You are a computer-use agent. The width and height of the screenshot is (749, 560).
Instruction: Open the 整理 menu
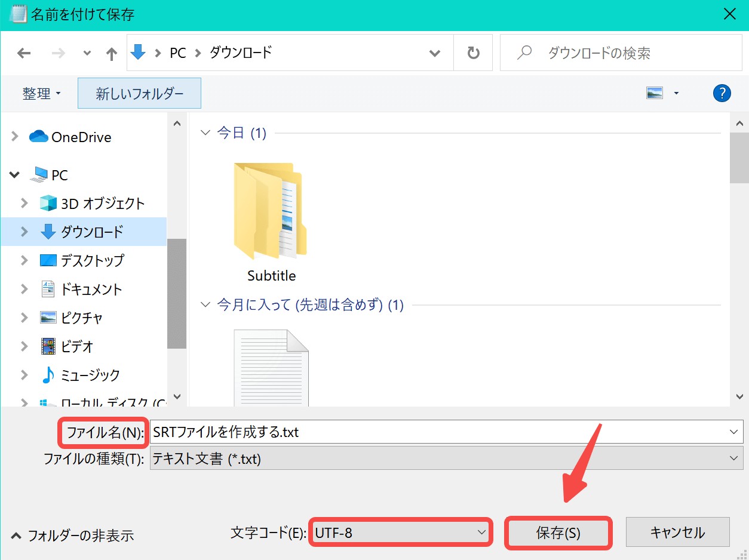tap(42, 94)
